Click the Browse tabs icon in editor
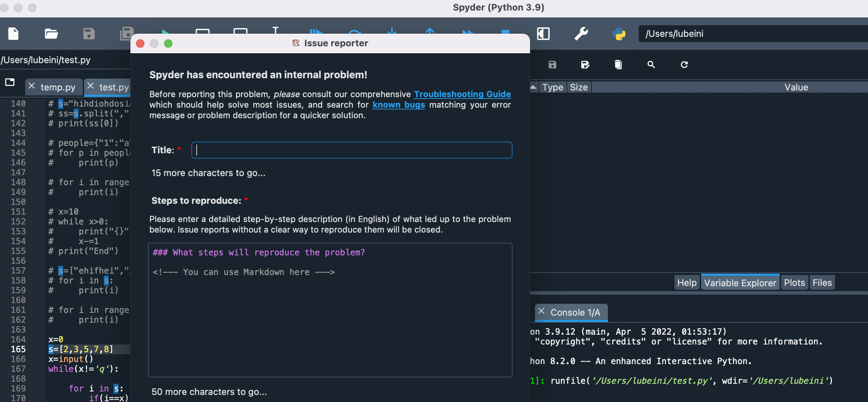Screen dimensions: 868x402 point(10,82)
